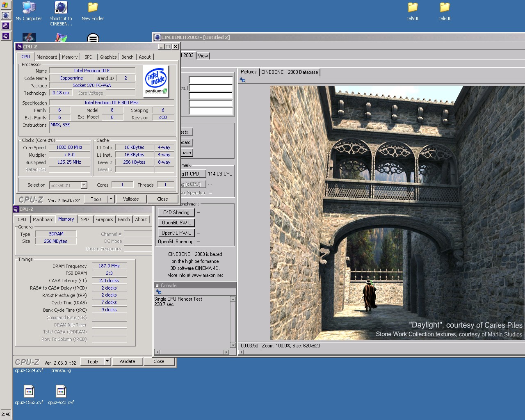This screenshot has width=525, height=420.
Task: Switch to CPU tab in CPU-Z memory window
Action: pyautogui.click(x=22, y=219)
